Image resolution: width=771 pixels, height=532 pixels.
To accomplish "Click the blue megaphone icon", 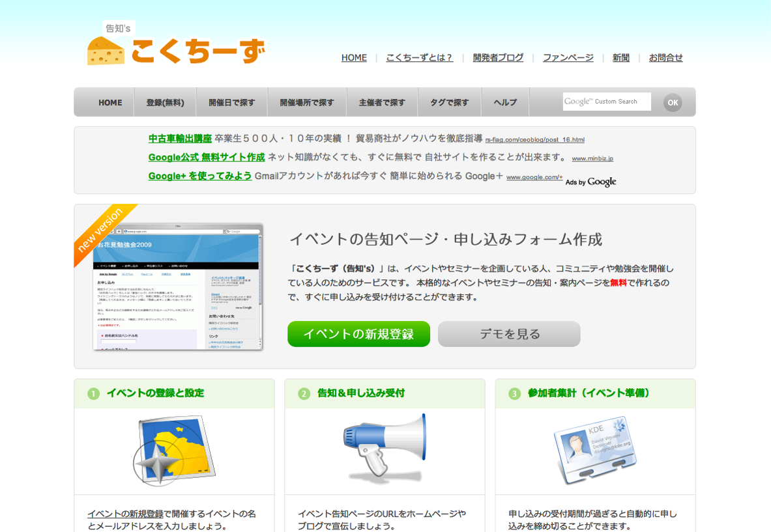I will 385,445.
